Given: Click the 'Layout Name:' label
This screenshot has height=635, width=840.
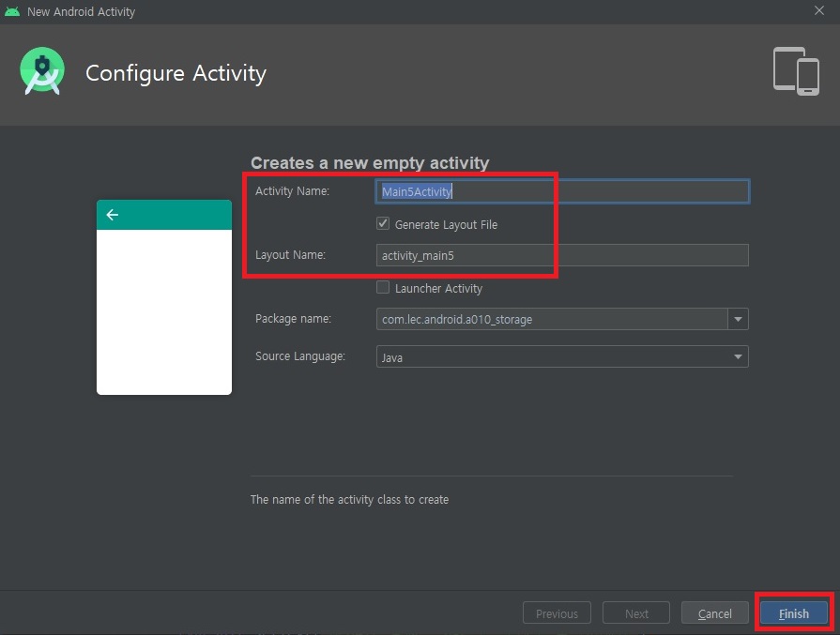Looking at the screenshot, I should click(x=290, y=255).
